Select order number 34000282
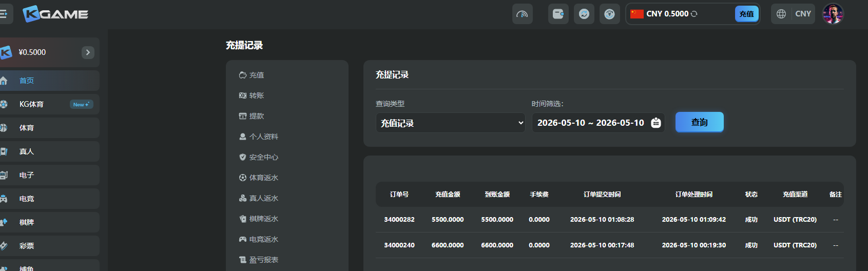868x271 pixels. 399,220
